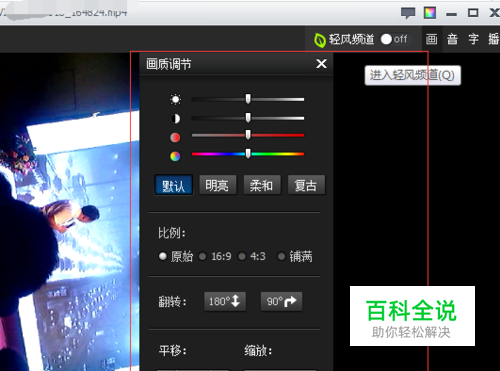
Task: Select the 柔和 picture preset
Action: pos(262,185)
